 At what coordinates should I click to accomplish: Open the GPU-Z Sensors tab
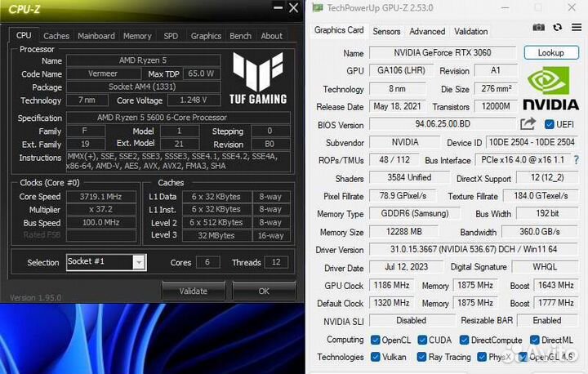pos(386,32)
